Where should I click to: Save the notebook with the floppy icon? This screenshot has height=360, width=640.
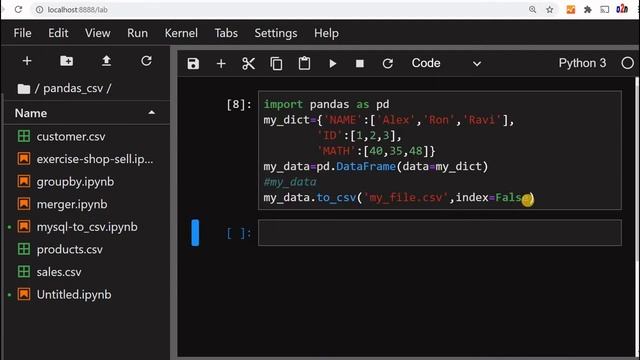pos(193,64)
